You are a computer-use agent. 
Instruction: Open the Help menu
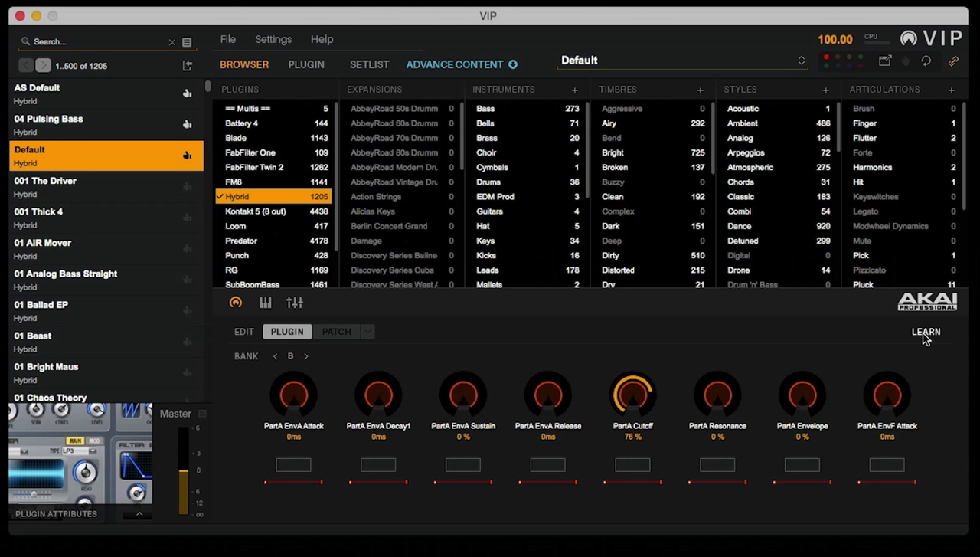click(322, 39)
